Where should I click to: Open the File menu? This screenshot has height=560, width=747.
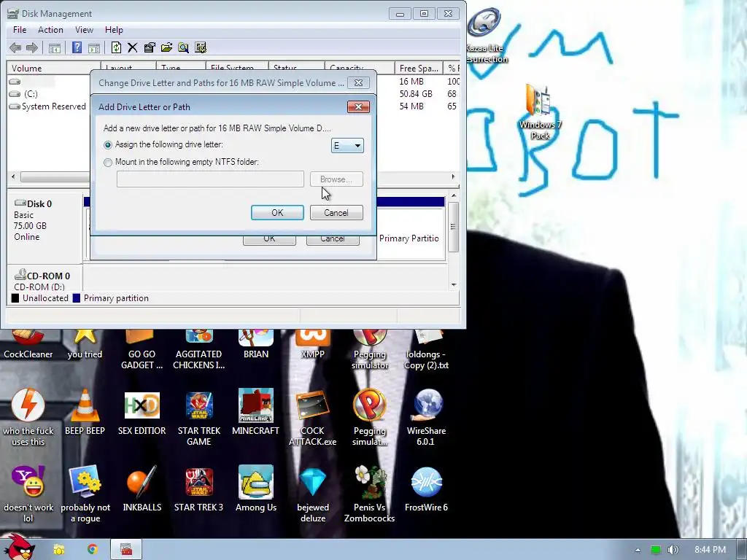pos(20,29)
